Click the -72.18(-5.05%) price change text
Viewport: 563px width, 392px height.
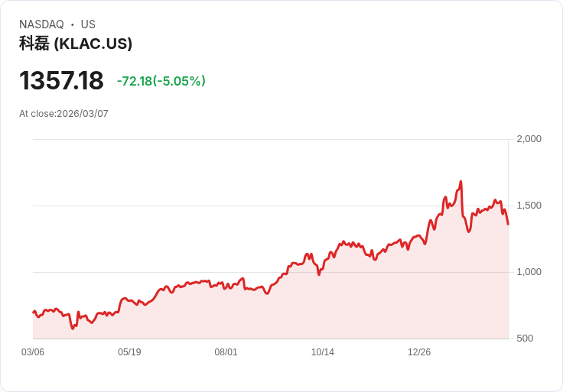click(x=161, y=81)
